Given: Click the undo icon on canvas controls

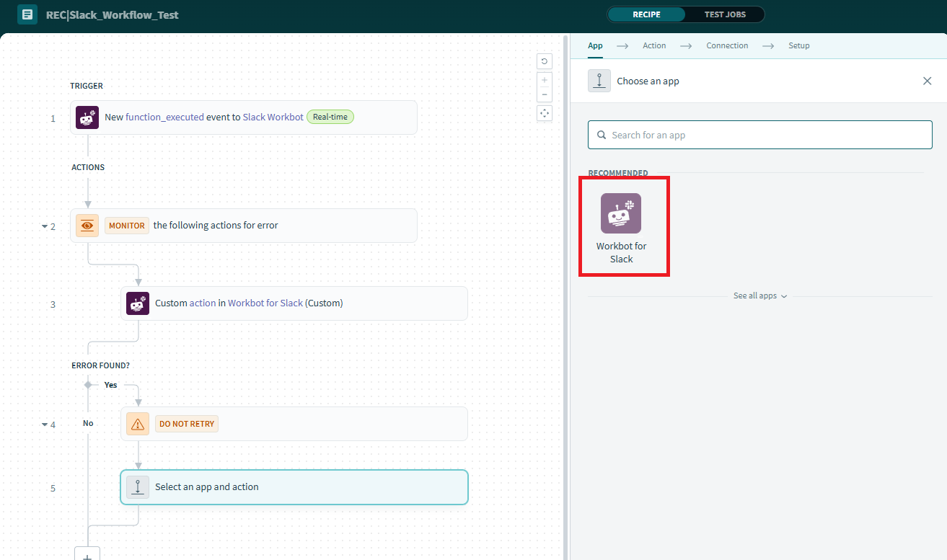Looking at the screenshot, I should 545,61.
